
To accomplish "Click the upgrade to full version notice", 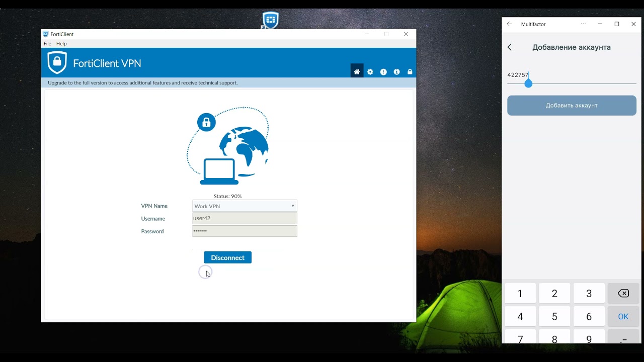I will [x=143, y=83].
